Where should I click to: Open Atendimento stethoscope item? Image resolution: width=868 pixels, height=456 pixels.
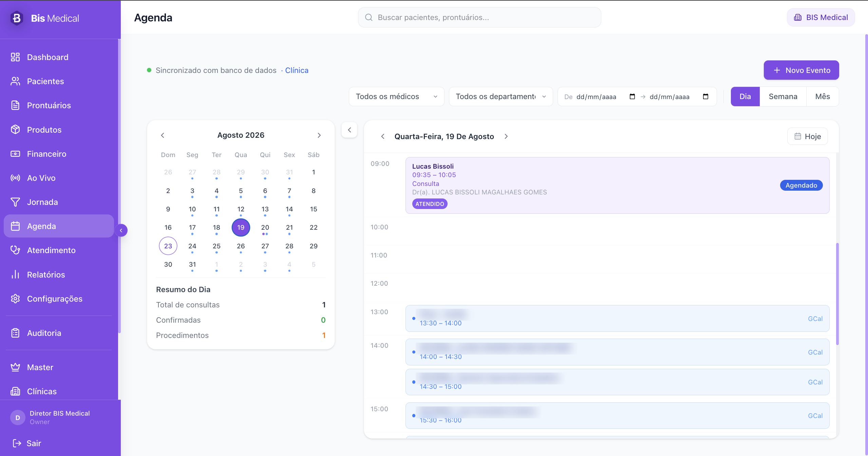coord(59,250)
